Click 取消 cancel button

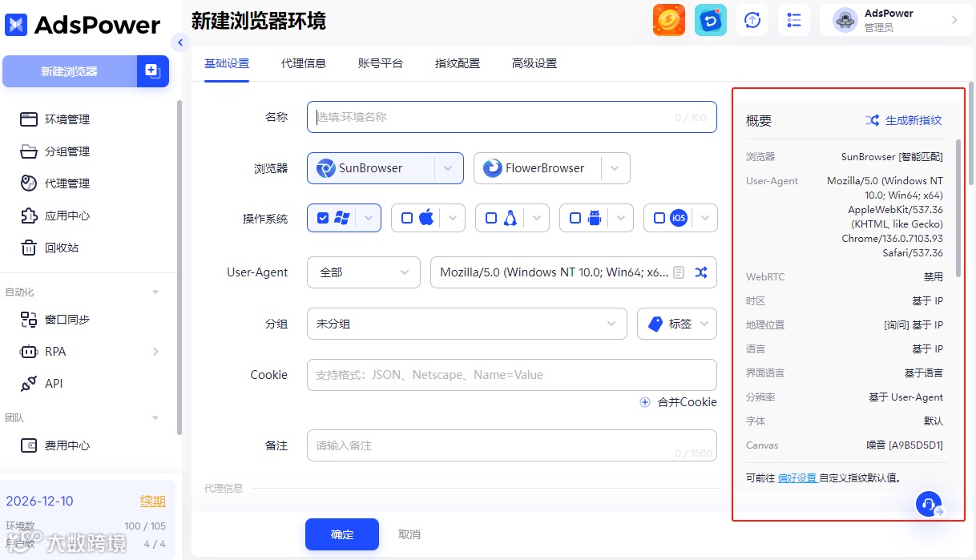[409, 534]
